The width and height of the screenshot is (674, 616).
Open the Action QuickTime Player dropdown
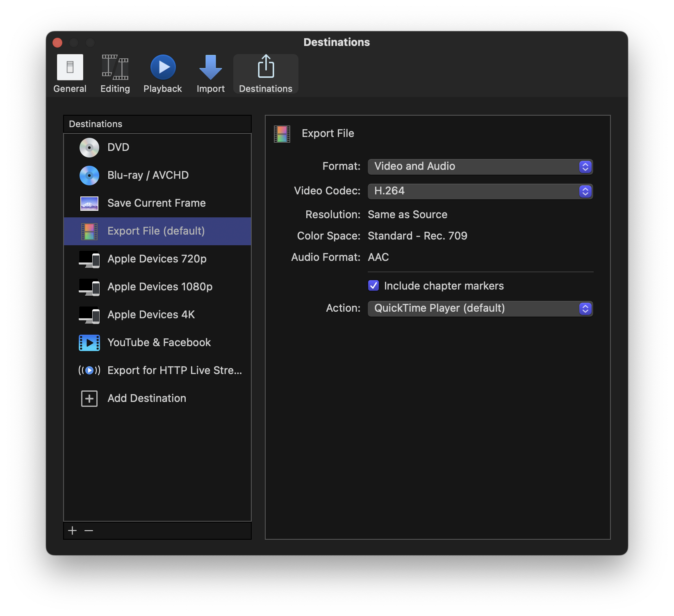[x=480, y=309]
